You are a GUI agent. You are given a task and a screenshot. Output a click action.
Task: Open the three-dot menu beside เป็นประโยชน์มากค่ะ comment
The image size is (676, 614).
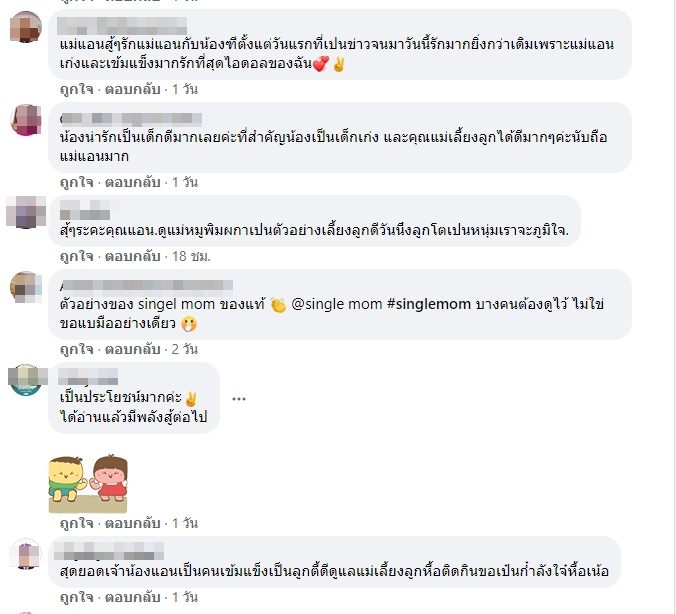point(239,399)
